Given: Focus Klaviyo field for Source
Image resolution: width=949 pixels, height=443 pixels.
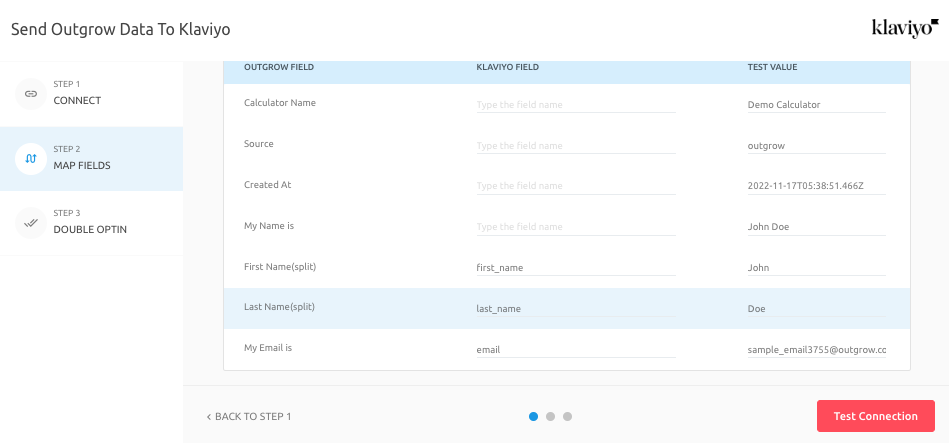Looking at the screenshot, I should 576,146.
